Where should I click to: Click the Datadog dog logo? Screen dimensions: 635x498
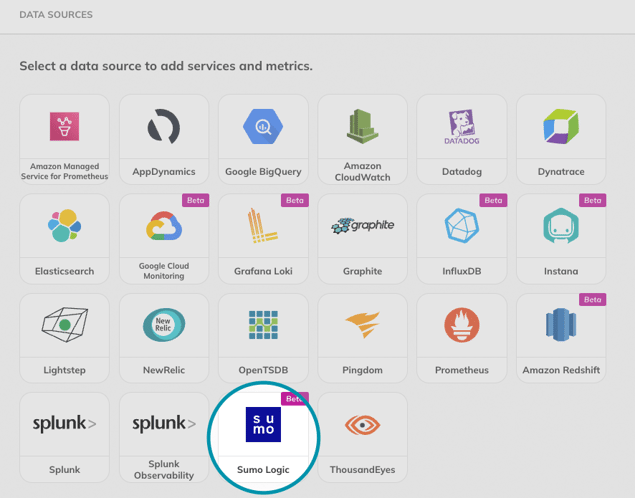click(462, 127)
